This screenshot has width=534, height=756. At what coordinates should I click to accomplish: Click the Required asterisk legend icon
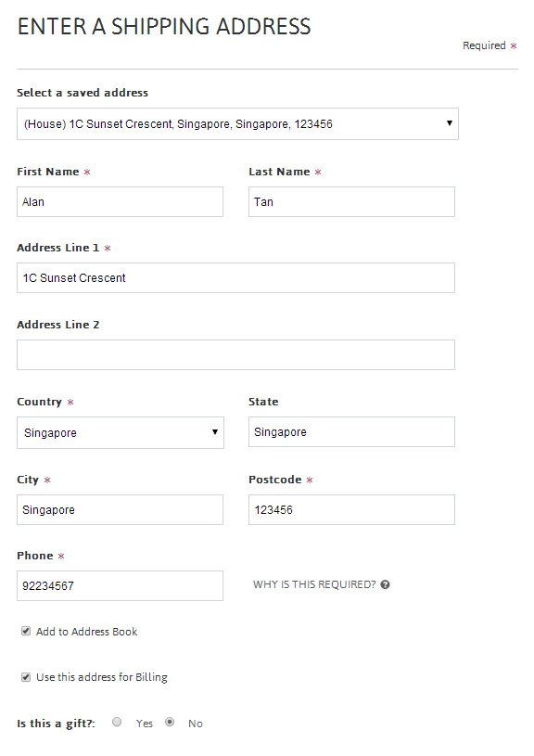click(514, 45)
